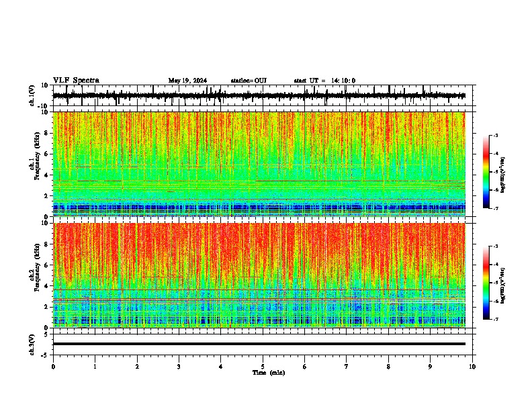Click the '9' tick on time axis
This screenshot has width=532, height=411.
(x=430, y=367)
